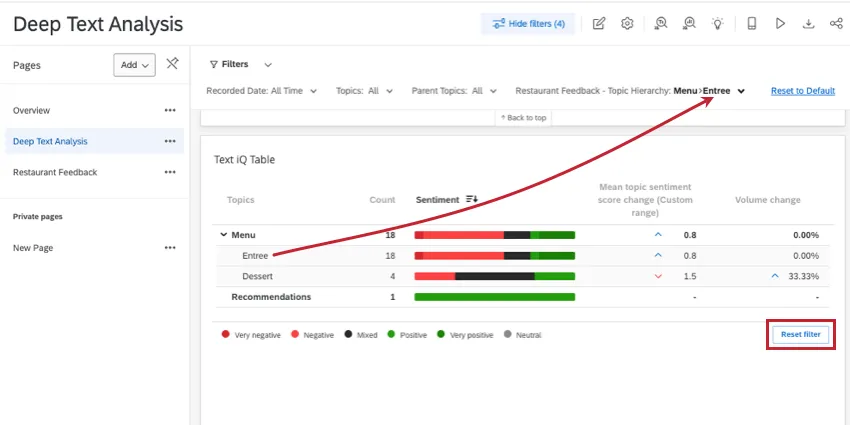Select the Restaurant Feedback page
850x425 pixels.
coord(55,172)
